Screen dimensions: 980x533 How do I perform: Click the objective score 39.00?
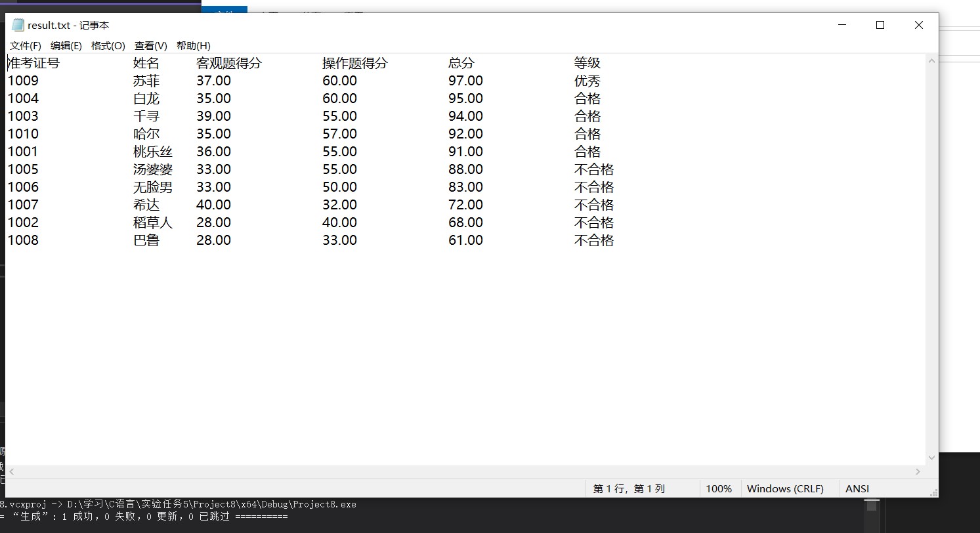pyautogui.click(x=213, y=116)
